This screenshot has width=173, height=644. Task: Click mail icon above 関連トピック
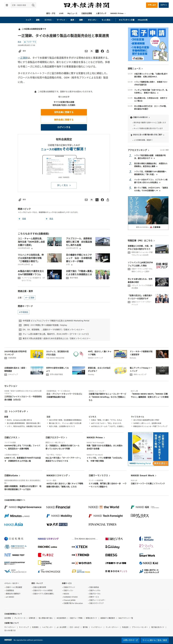point(86,200)
